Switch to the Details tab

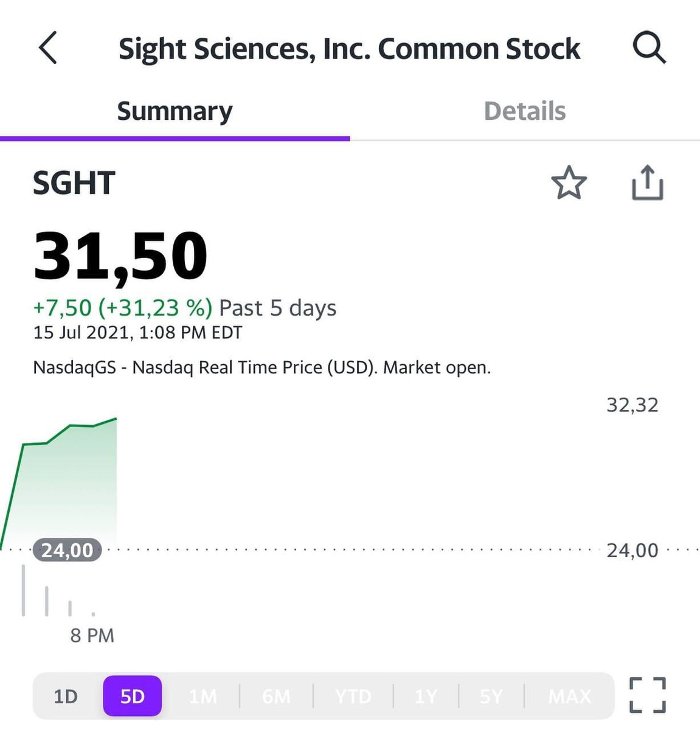coord(525,111)
